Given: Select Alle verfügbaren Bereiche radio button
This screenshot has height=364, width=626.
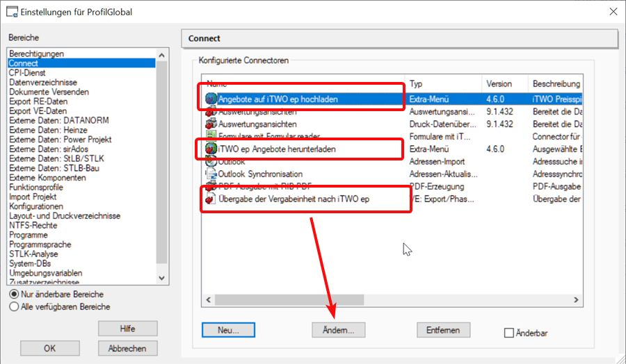Looking at the screenshot, I should click(14, 306).
